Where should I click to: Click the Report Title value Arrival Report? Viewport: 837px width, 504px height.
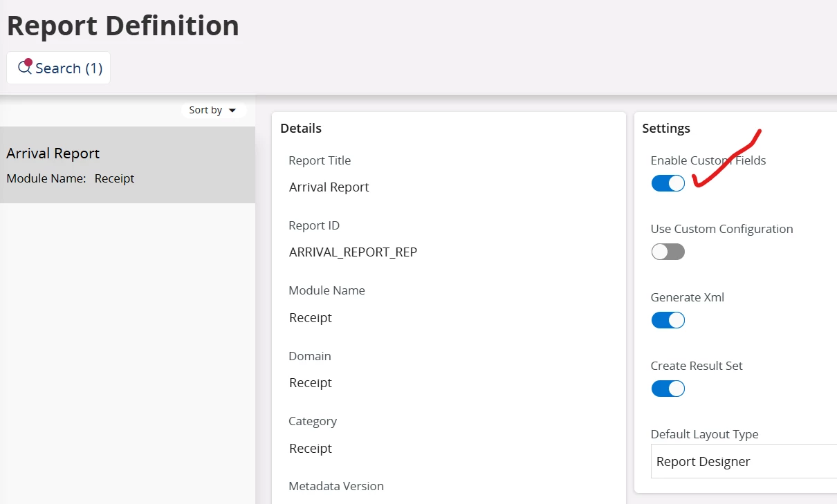329,187
